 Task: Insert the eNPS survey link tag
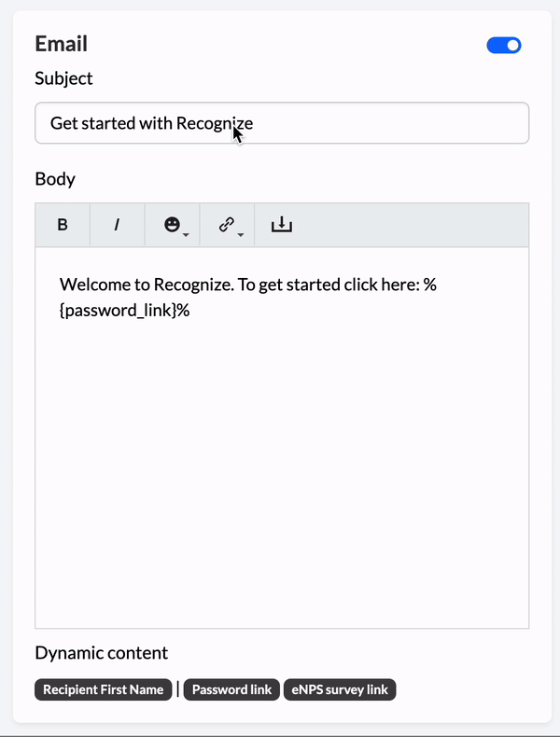(x=340, y=689)
